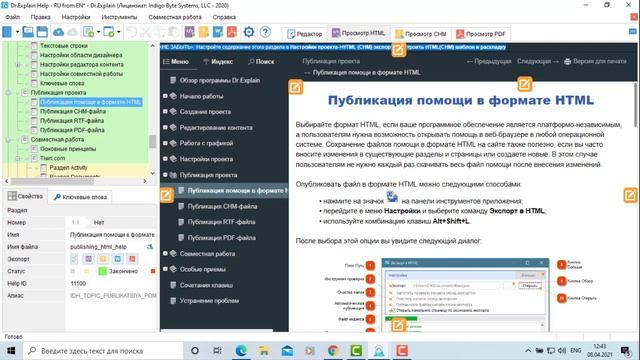Click the Windows search box on taskbar
640x360 pixels.
pyautogui.click(x=103, y=351)
